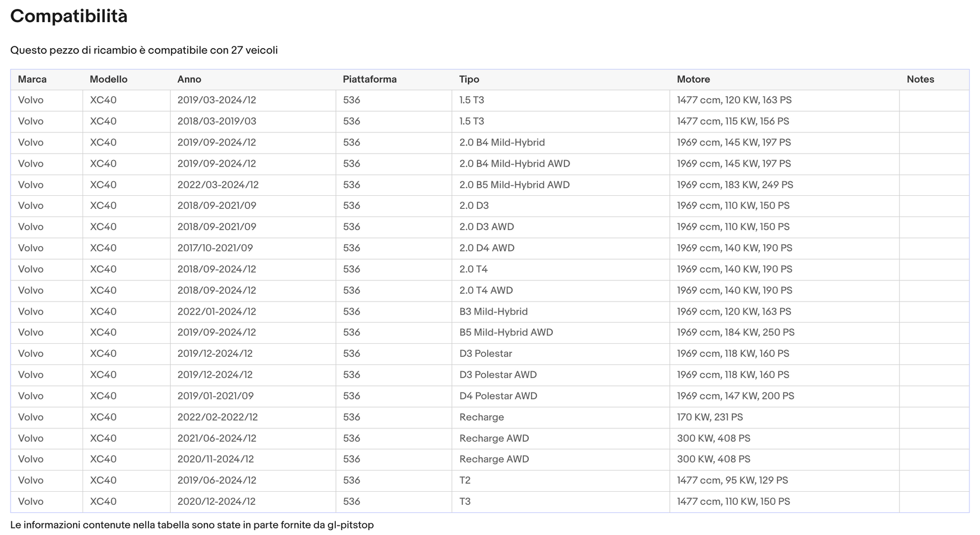Click the Tipo column header

coord(469,80)
